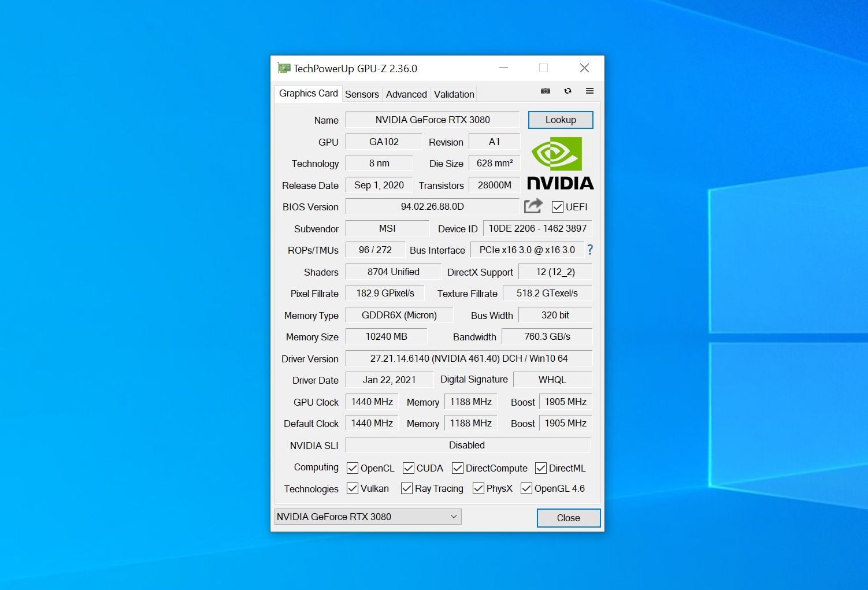868x590 pixels.
Task: Click the DirectX Support value 12 (12_2)
Action: click(555, 272)
